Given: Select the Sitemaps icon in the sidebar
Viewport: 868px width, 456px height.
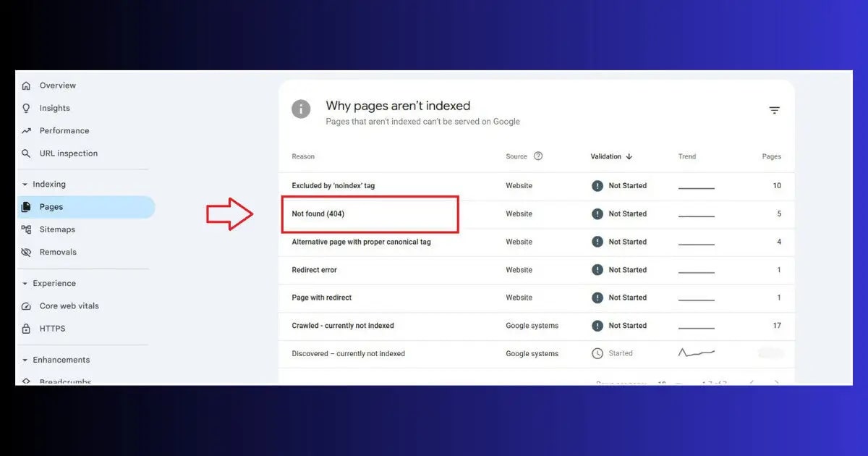Looking at the screenshot, I should [26, 229].
